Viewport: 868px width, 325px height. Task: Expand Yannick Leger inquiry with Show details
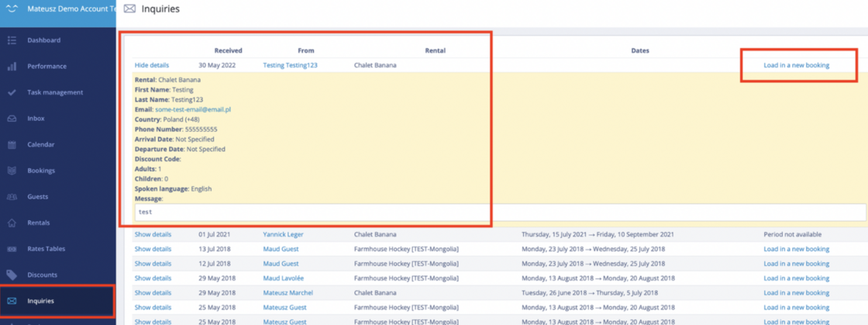[x=153, y=234]
